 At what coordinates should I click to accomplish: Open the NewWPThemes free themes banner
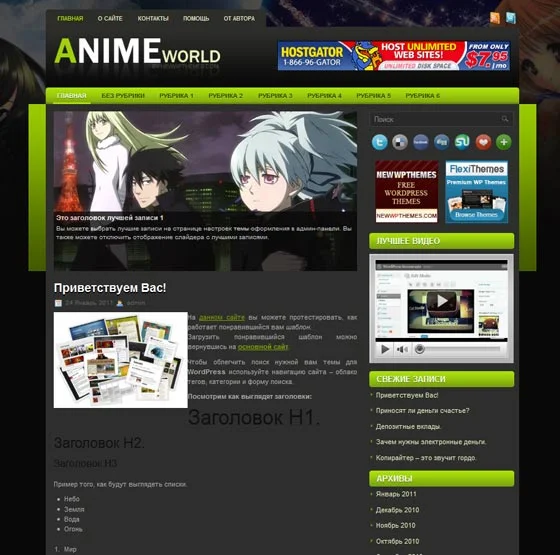[406, 192]
